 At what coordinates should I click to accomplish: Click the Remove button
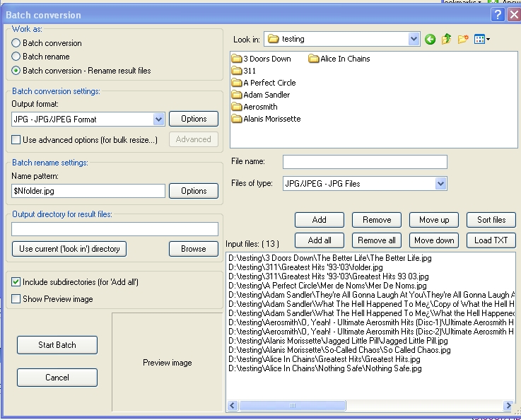(377, 220)
